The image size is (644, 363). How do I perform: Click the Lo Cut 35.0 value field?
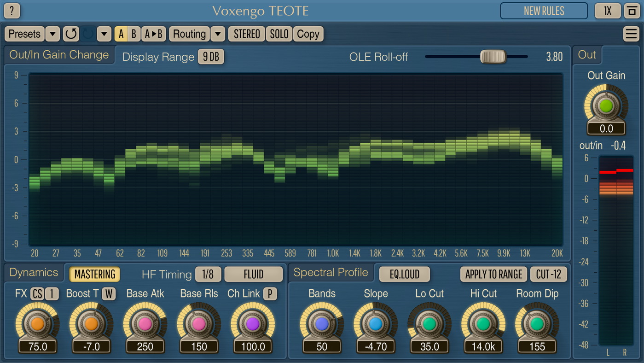click(429, 346)
